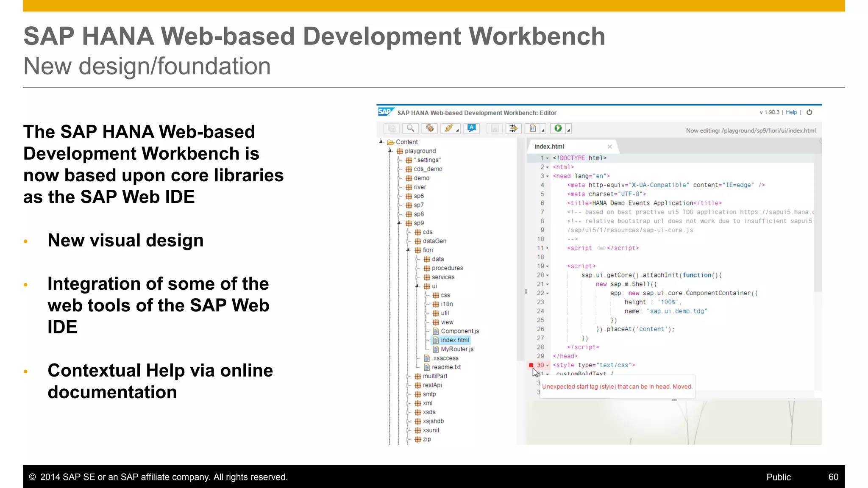Open the Settings gears icon
The width and height of the screenshot is (868, 488).
point(430,128)
